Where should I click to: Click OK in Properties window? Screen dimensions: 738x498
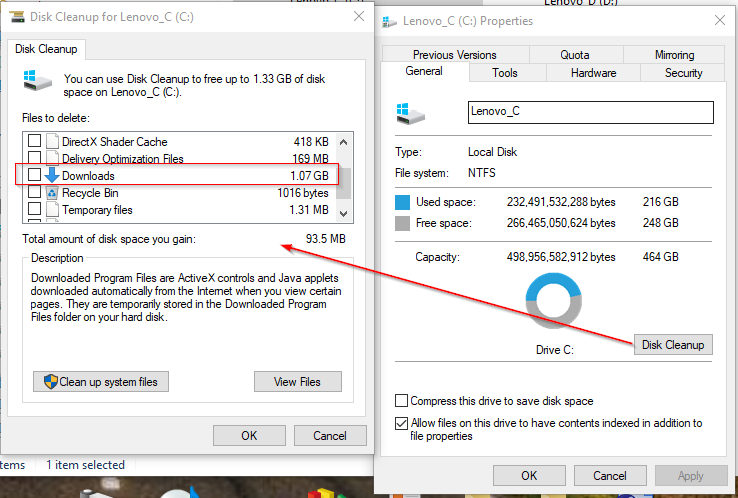(x=529, y=475)
